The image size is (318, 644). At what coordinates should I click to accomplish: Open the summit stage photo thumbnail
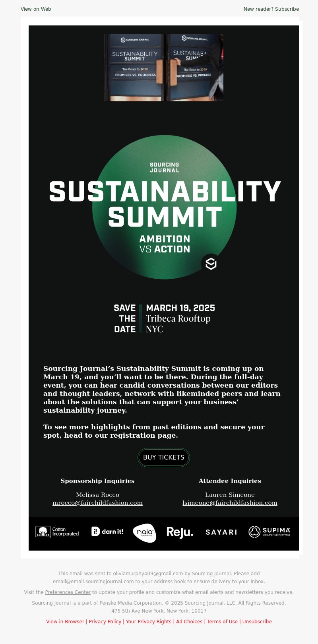(x=164, y=68)
